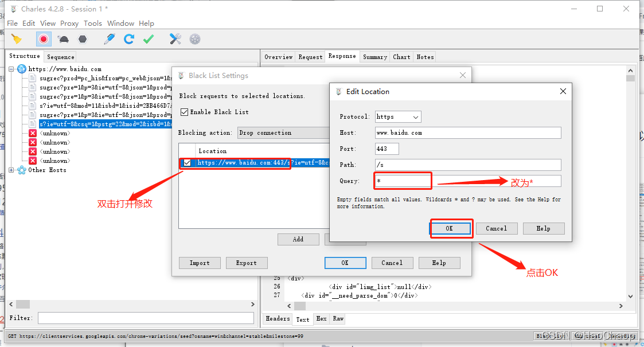The image size is (644, 347).
Task: Click the Other Hosts cluster icon
Action: point(22,170)
